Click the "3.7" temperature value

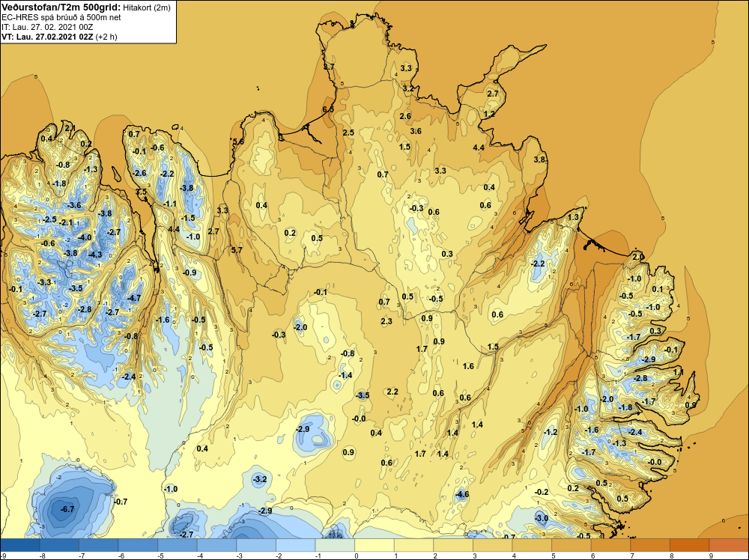pyautogui.click(x=329, y=67)
